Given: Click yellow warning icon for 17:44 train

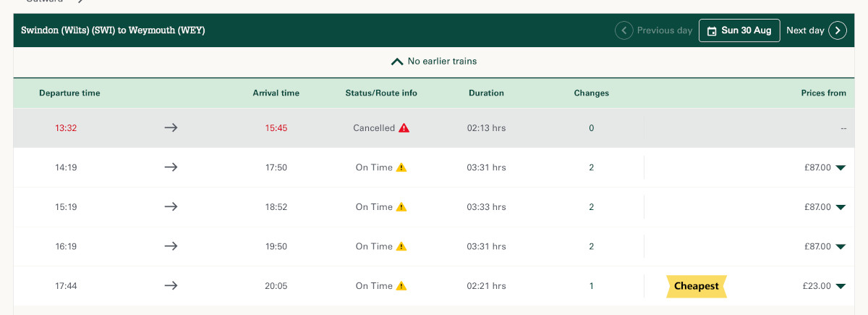Looking at the screenshot, I should (x=401, y=285).
